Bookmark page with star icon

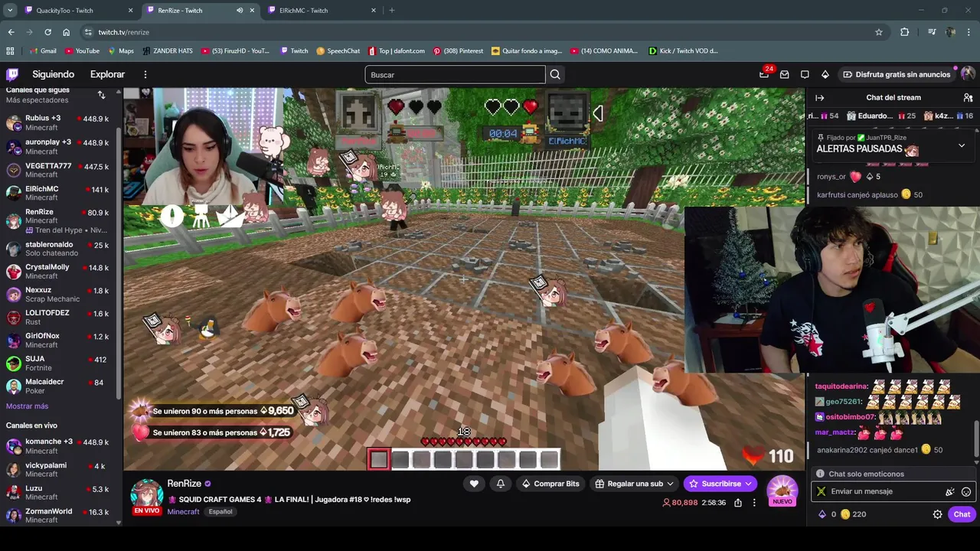click(879, 32)
